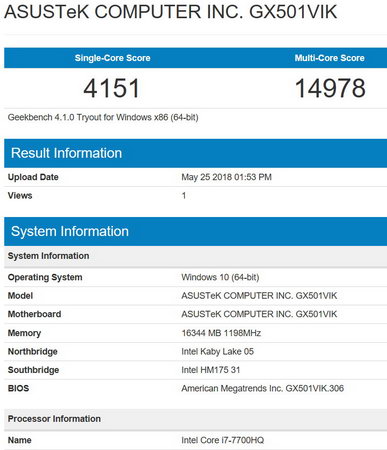Click the Single-Core Score header
The width and height of the screenshot is (387, 450).
click(112, 58)
